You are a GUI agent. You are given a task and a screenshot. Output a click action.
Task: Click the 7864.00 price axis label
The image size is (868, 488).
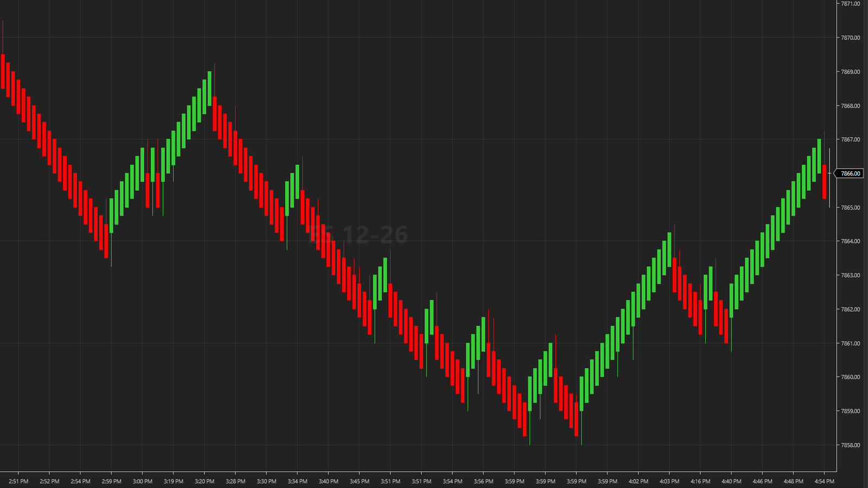tap(850, 241)
